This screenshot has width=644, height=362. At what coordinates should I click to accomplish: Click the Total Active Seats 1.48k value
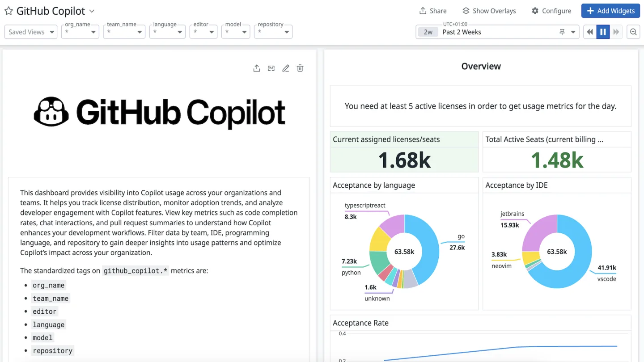pyautogui.click(x=557, y=160)
